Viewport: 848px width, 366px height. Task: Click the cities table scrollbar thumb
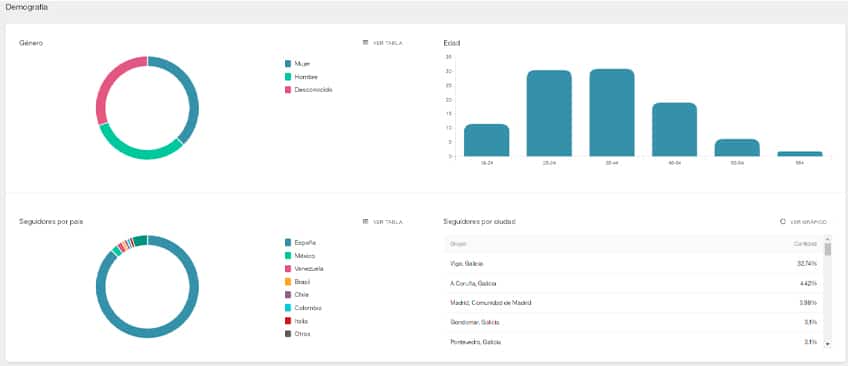pos(827,249)
